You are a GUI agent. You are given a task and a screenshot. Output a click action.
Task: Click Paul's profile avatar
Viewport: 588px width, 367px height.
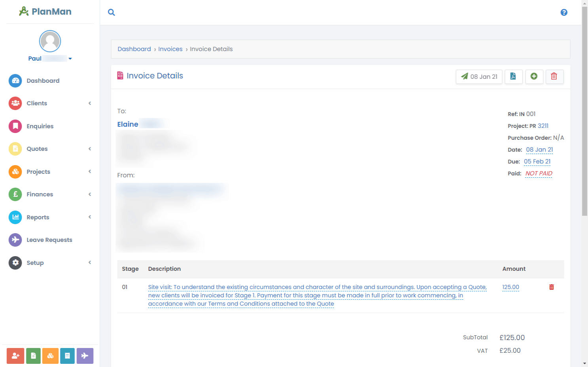tap(50, 41)
